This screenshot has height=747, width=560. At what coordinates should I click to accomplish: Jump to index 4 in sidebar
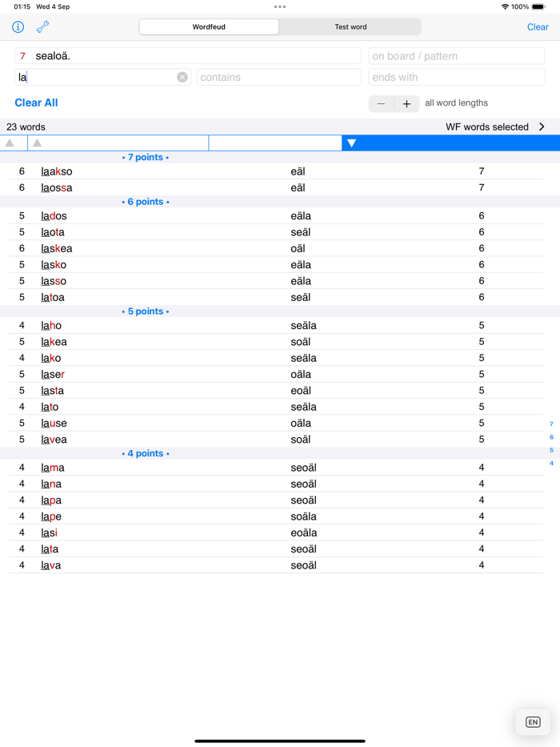551,463
